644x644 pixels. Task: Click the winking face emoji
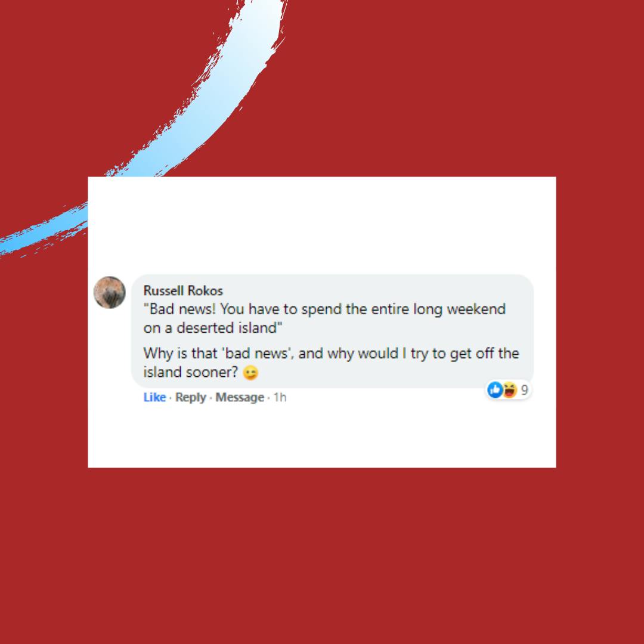click(x=250, y=373)
